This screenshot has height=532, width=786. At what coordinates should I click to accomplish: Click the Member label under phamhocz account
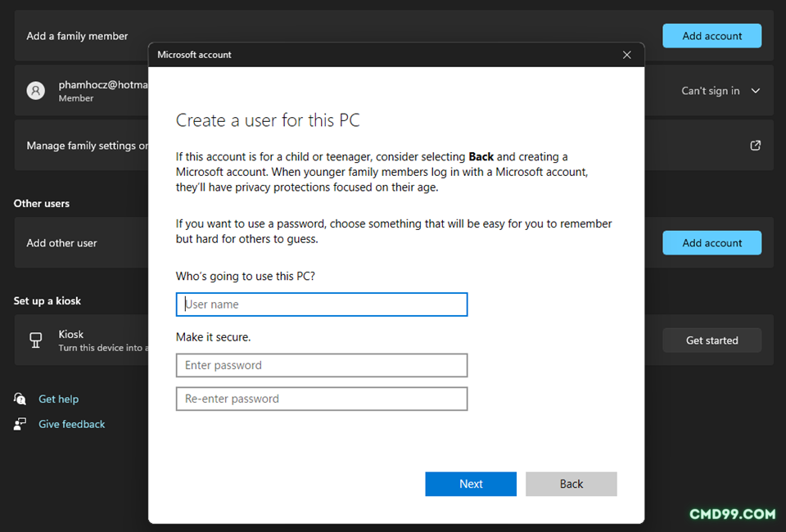[x=75, y=98]
